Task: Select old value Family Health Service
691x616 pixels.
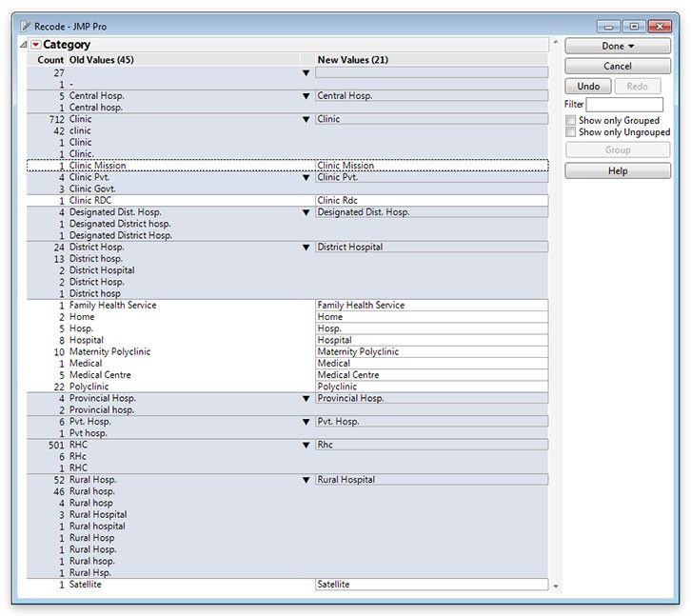Action: [x=113, y=305]
